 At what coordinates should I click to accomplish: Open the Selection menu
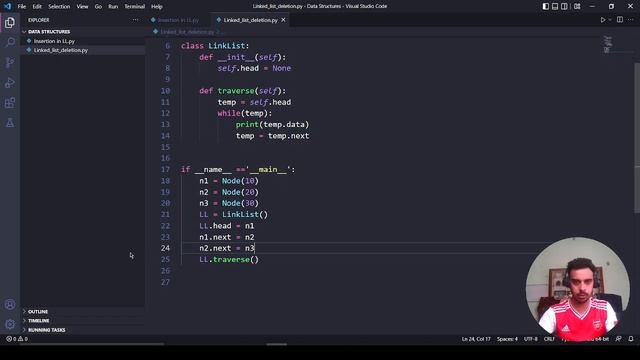tap(59, 6)
